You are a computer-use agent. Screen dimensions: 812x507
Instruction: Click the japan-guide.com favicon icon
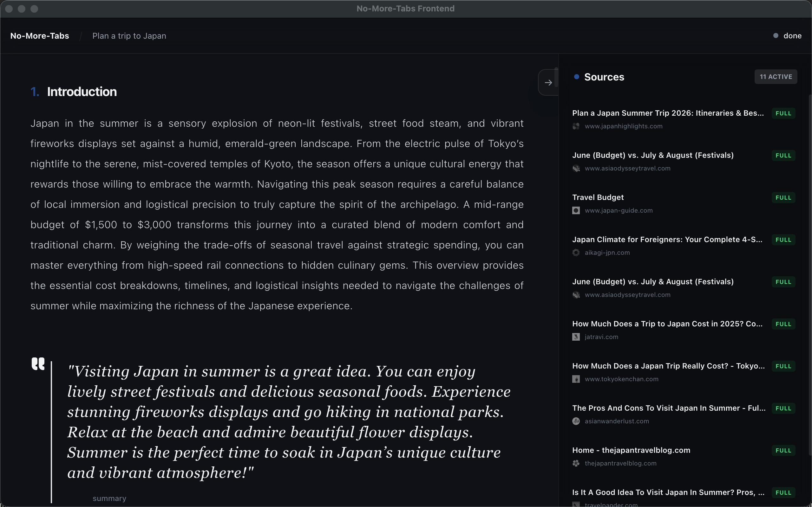point(576,211)
